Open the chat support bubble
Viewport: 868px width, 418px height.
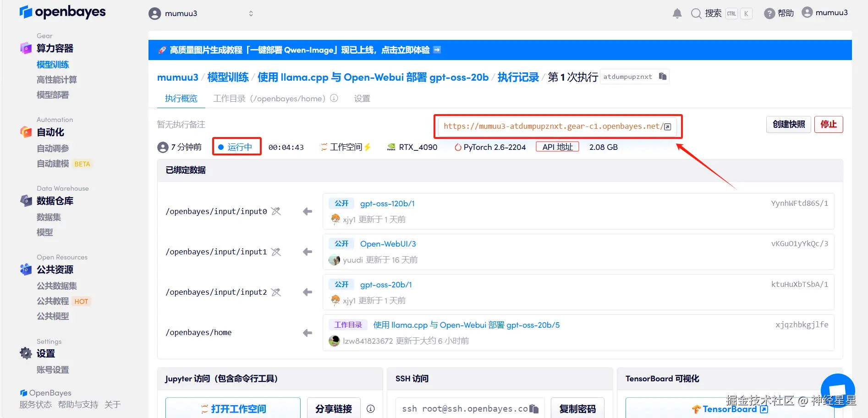pos(838,390)
